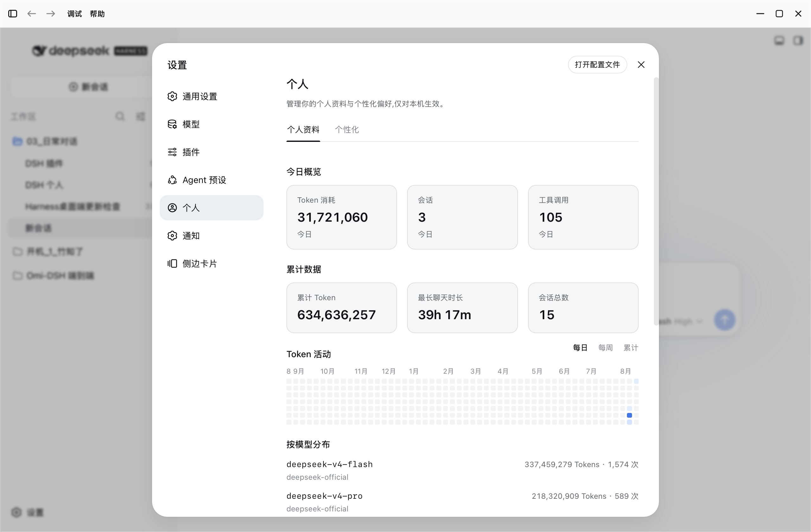Click the blue send arrow button in background window
Viewport: 811px width, 532px height.
tap(725, 320)
